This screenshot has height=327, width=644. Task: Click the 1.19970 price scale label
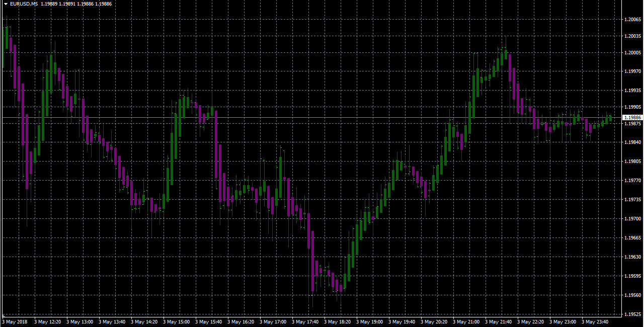[x=632, y=71]
